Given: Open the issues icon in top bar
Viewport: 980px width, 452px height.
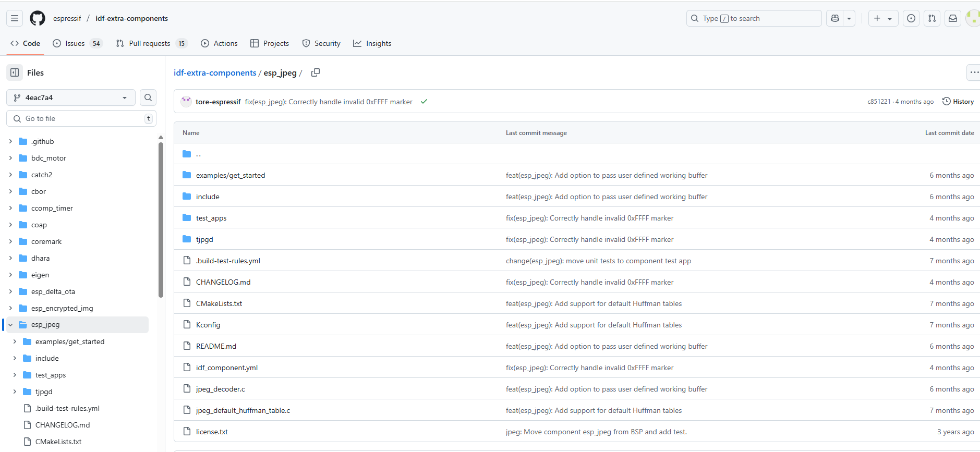Looking at the screenshot, I should pyautogui.click(x=911, y=18).
